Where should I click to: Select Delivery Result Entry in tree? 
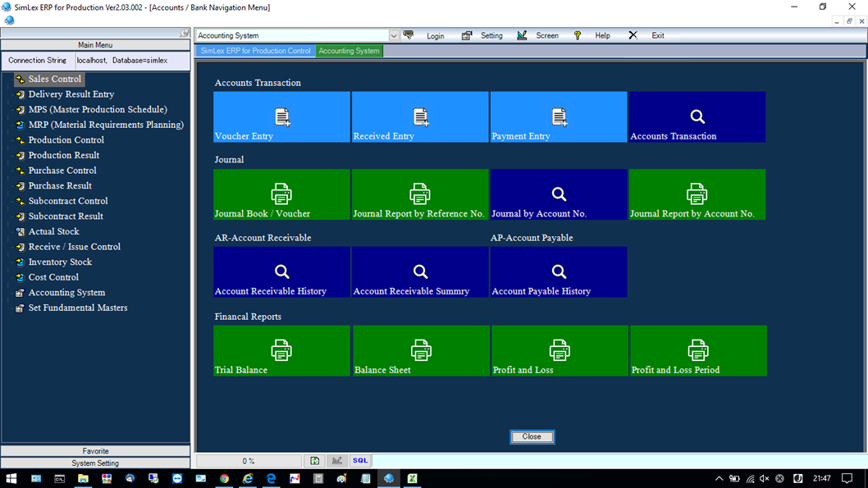[71, 94]
